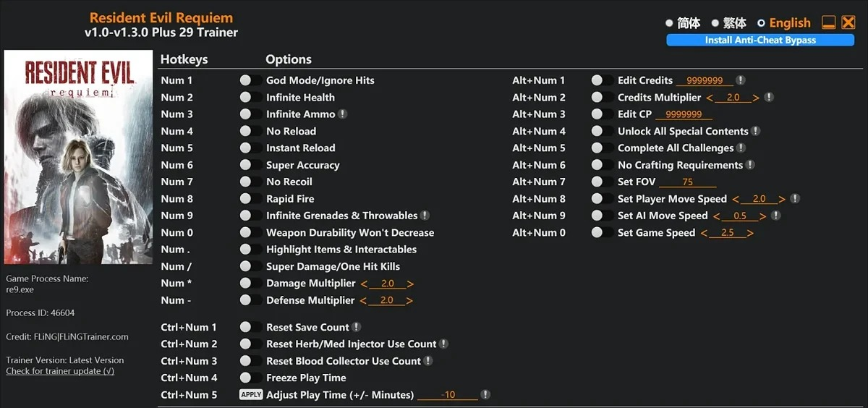The width and height of the screenshot is (868, 408).
Task: Toggle Unlock All Special Contents
Action: (602, 131)
